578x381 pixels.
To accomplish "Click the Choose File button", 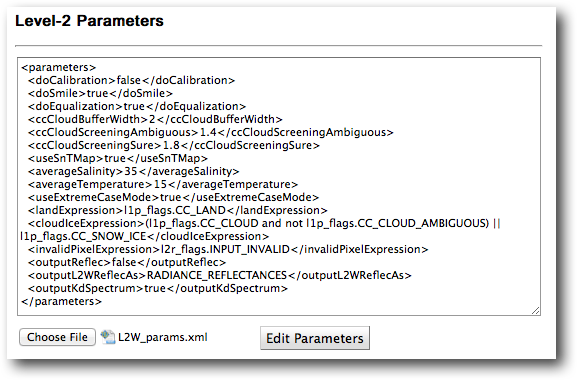I will coord(58,337).
